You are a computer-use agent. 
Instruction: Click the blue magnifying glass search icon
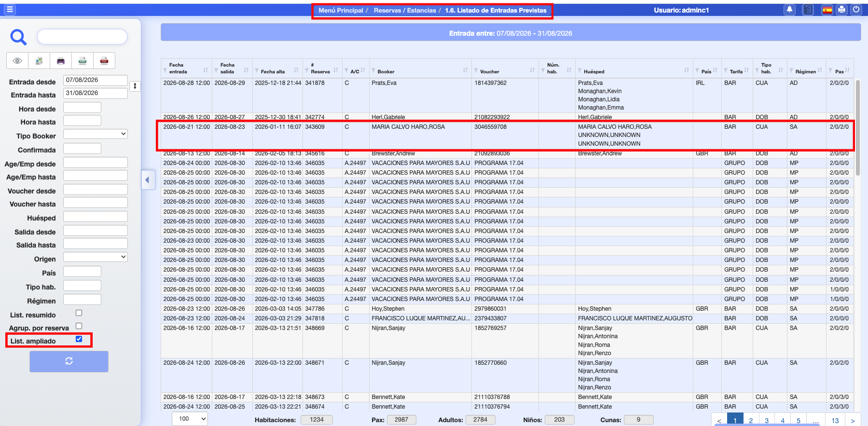coord(18,37)
